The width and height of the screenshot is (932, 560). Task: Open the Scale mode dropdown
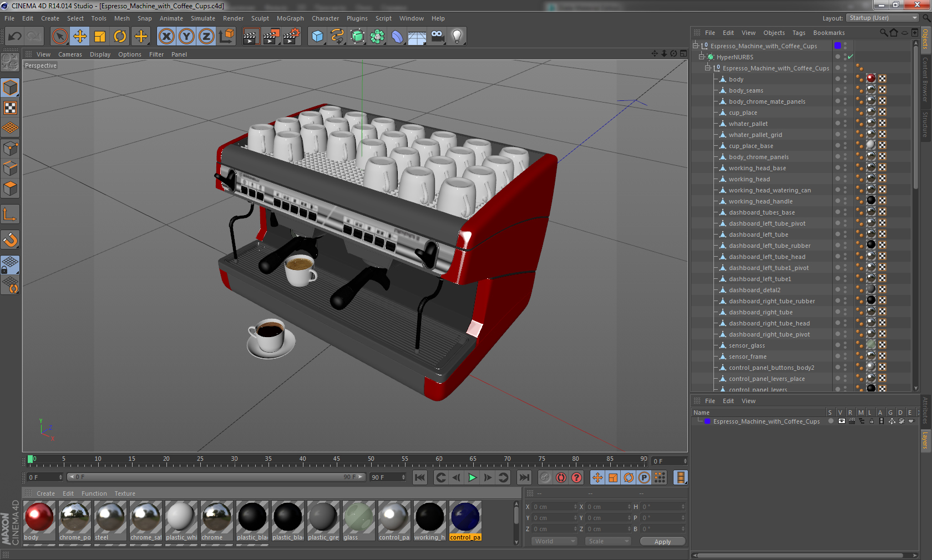click(609, 541)
